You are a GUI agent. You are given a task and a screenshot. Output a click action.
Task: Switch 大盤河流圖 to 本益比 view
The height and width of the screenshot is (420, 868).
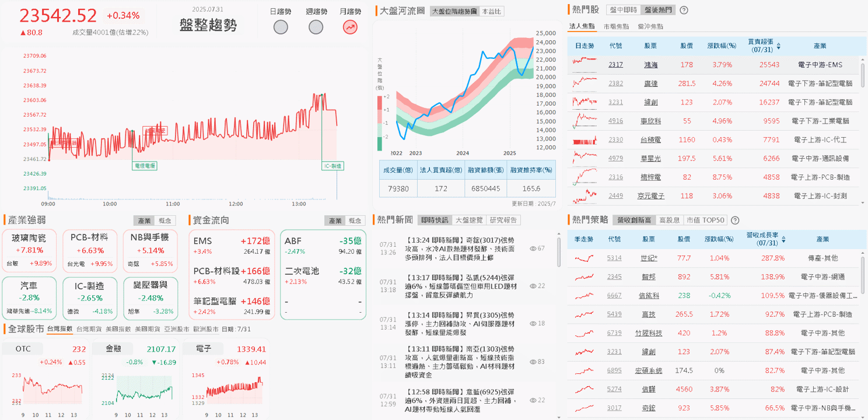491,11
